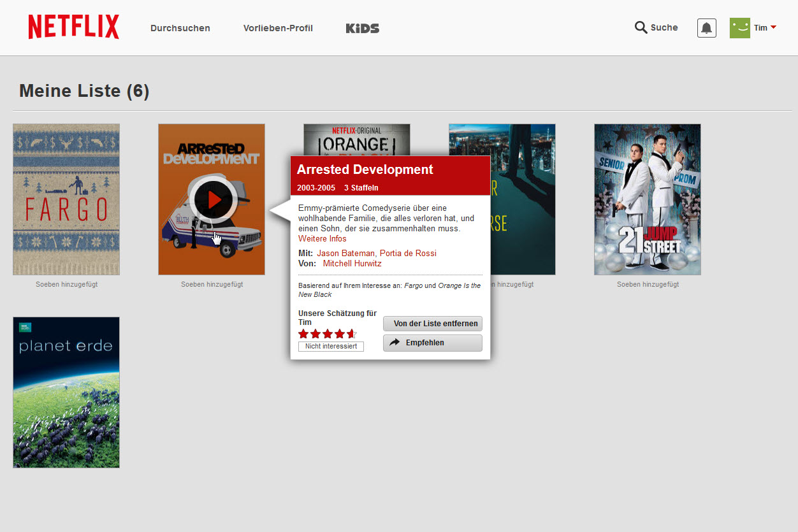Screen dimensions: 798x532
Task: Click the search magnifier icon
Action: coord(641,27)
